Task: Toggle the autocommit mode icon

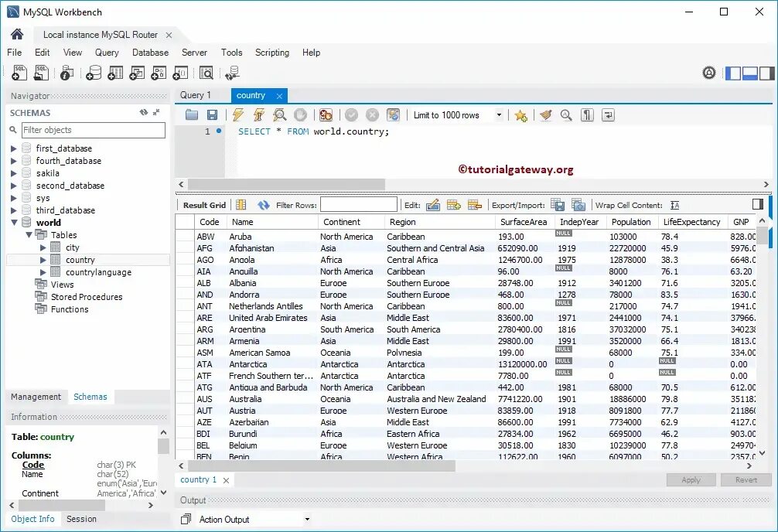Action: point(393,115)
